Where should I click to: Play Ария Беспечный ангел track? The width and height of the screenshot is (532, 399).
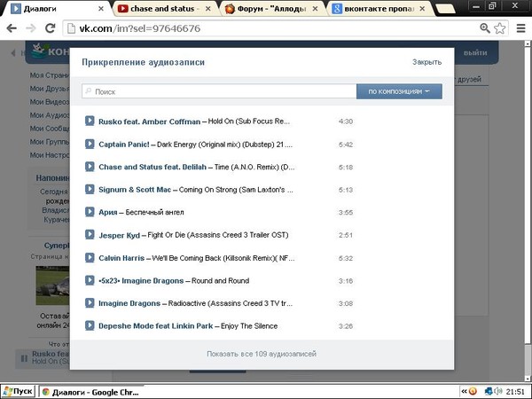pos(90,212)
